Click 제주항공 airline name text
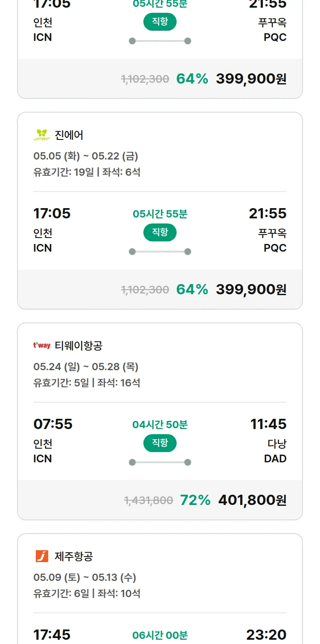This screenshot has width=320, height=644. (x=74, y=556)
